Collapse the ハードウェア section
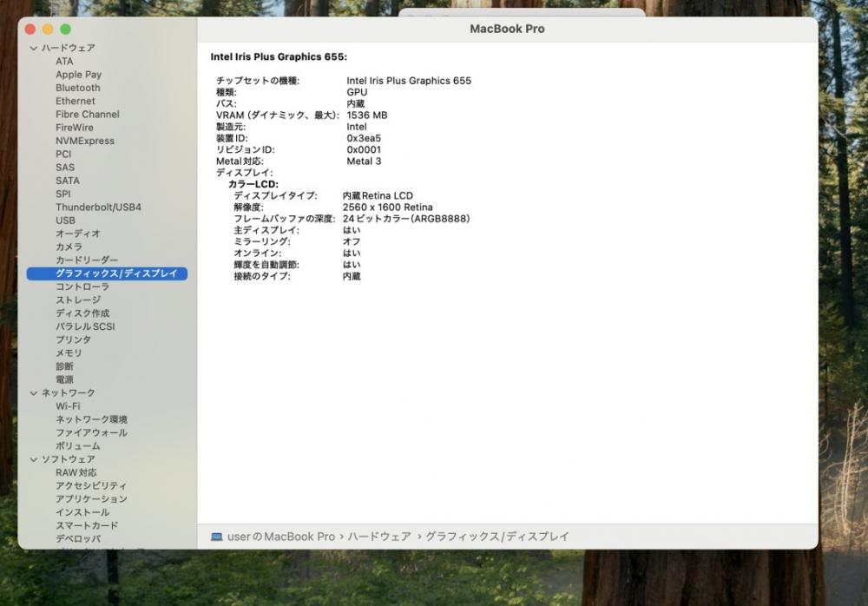 (x=34, y=49)
